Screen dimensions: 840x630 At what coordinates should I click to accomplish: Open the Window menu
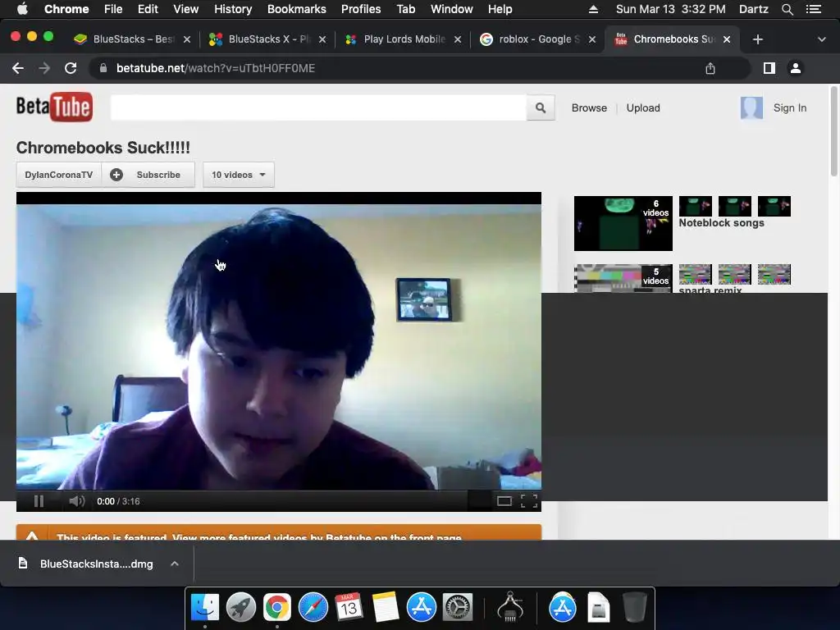click(x=452, y=9)
